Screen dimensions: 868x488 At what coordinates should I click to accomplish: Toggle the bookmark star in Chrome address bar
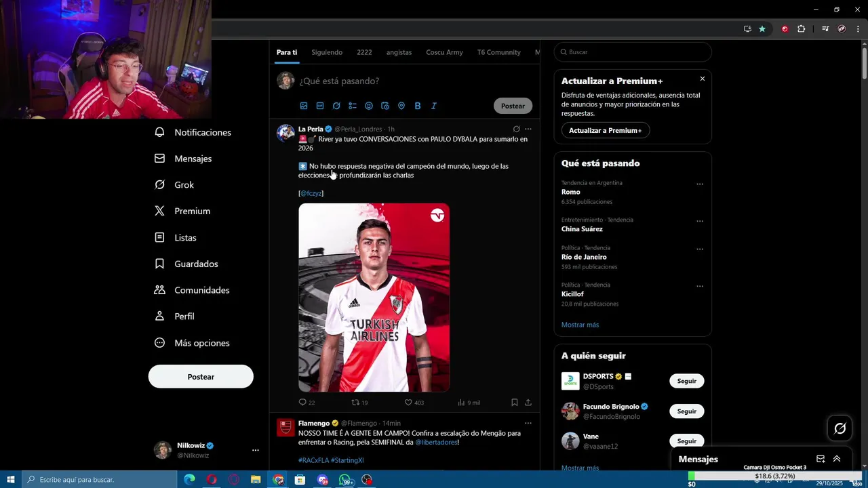[762, 28]
